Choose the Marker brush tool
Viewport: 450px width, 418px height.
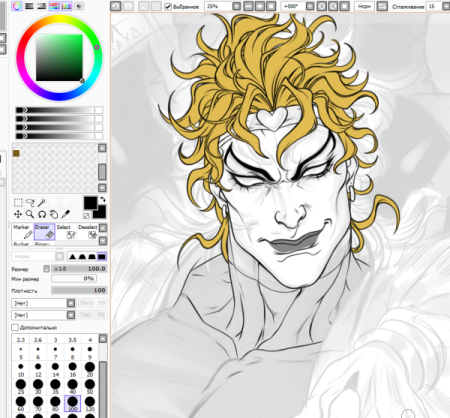[23, 232]
